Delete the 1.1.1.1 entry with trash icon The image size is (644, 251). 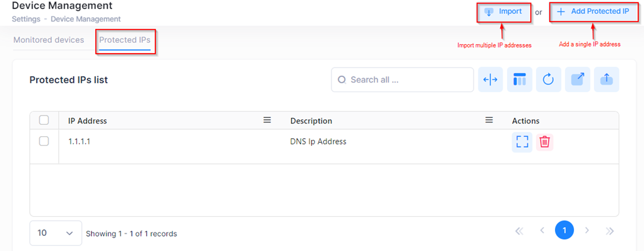point(545,143)
